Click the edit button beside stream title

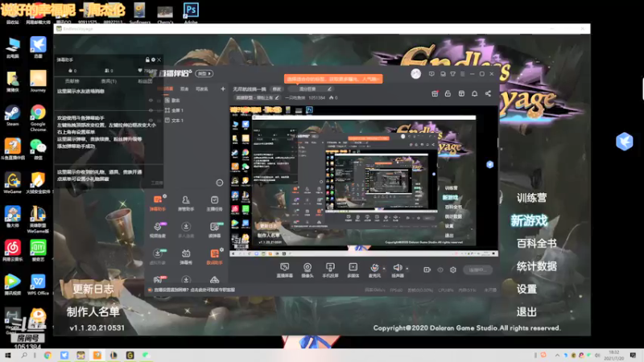[277, 89]
